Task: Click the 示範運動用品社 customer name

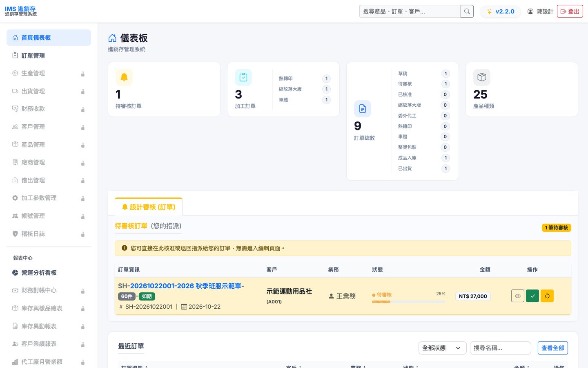Action: coord(289,292)
